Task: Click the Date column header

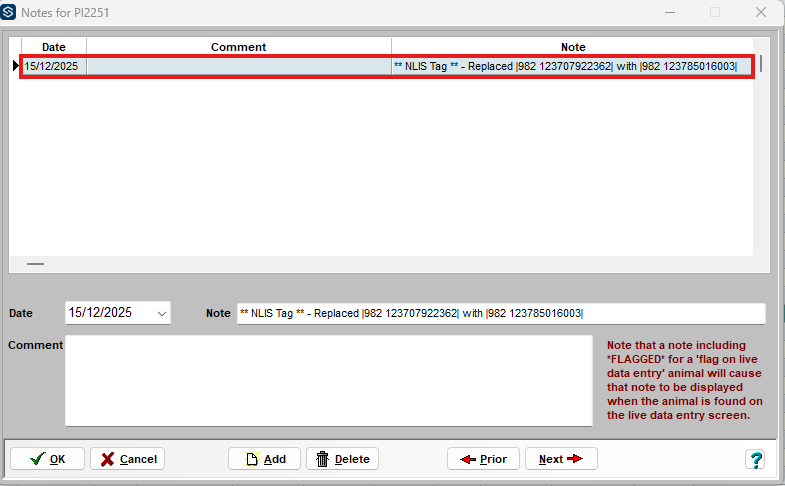Action: [x=53, y=47]
